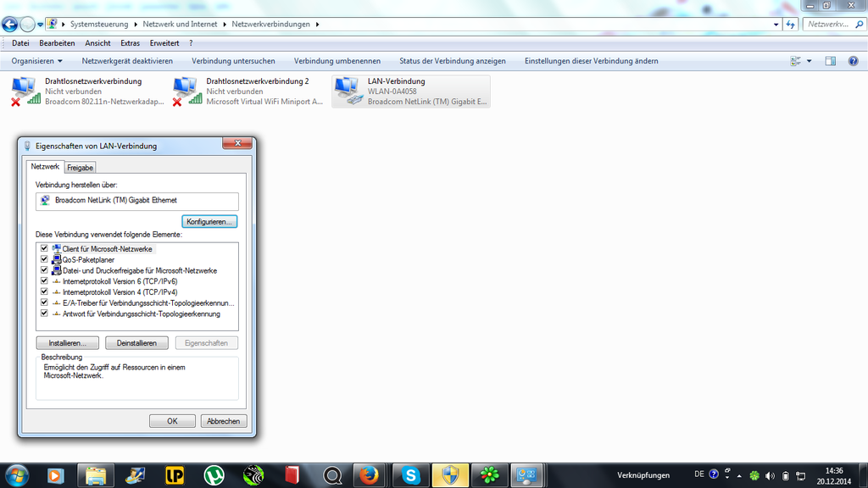Switch to the Freigabe tab
The image size is (868, 488).
81,168
